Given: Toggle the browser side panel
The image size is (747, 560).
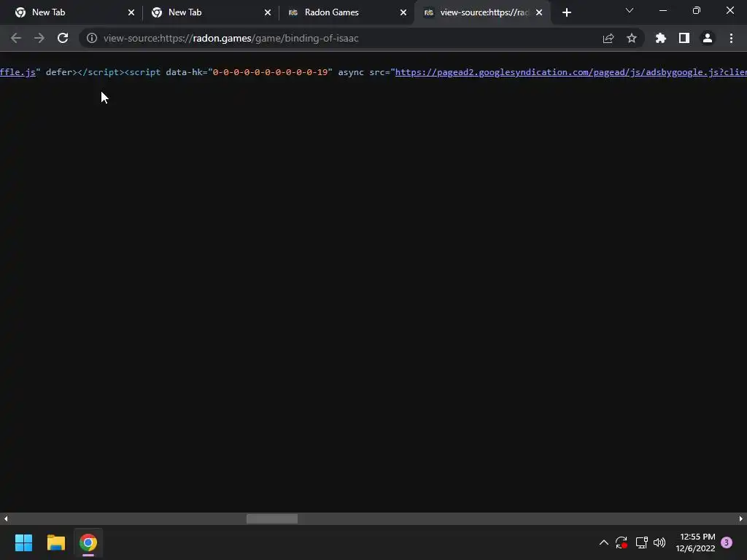Looking at the screenshot, I should click(x=684, y=38).
